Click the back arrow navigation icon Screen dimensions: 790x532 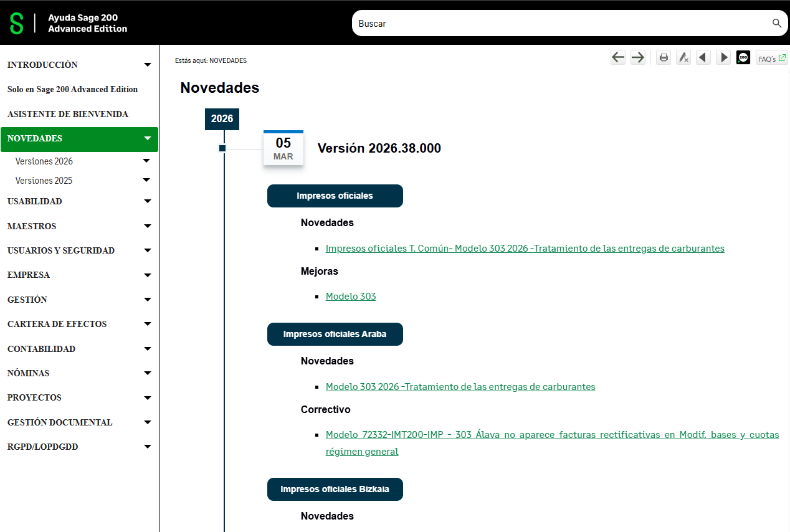coord(617,58)
